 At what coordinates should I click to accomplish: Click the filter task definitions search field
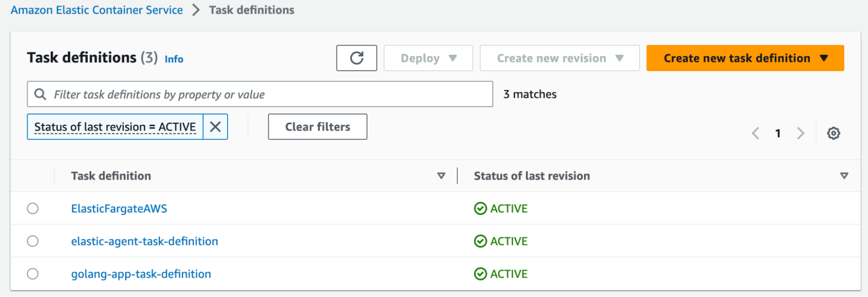click(x=269, y=94)
